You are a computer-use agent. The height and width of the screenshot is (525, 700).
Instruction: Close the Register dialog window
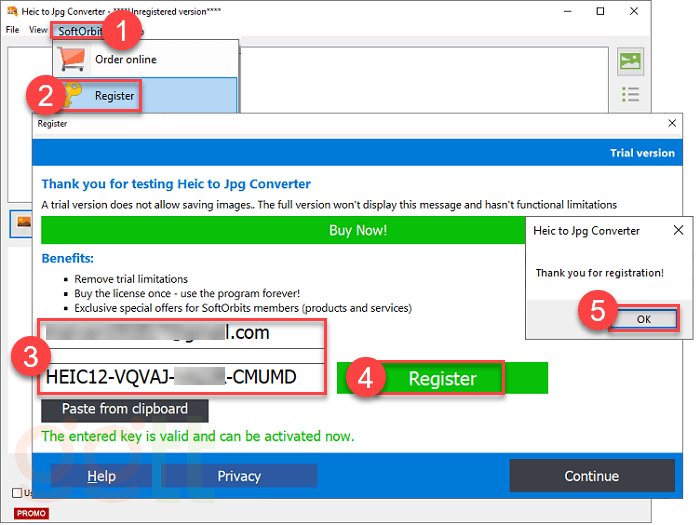[672, 124]
